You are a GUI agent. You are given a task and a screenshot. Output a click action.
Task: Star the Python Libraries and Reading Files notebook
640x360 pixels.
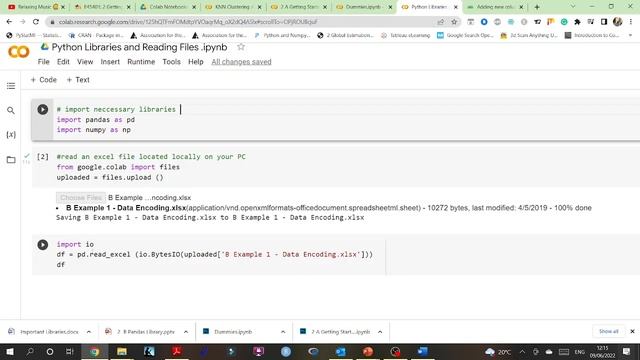pos(241,47)
